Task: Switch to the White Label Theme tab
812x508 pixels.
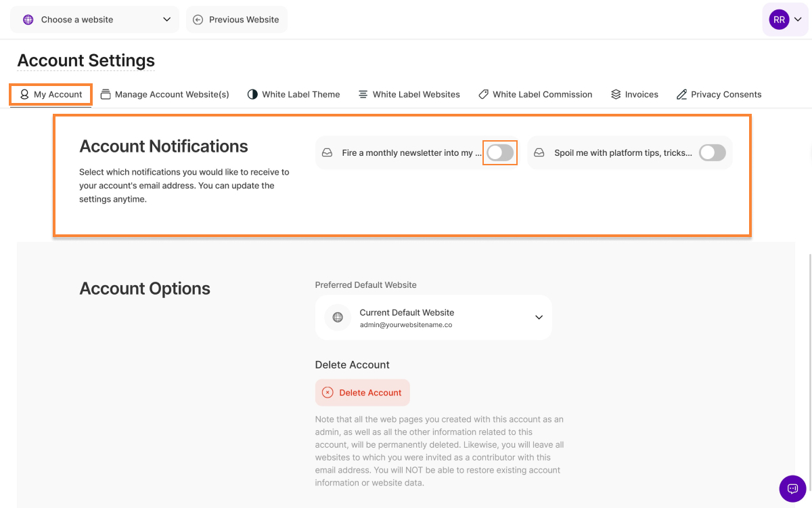Action: pyautogui.click(x=294, y=95)
